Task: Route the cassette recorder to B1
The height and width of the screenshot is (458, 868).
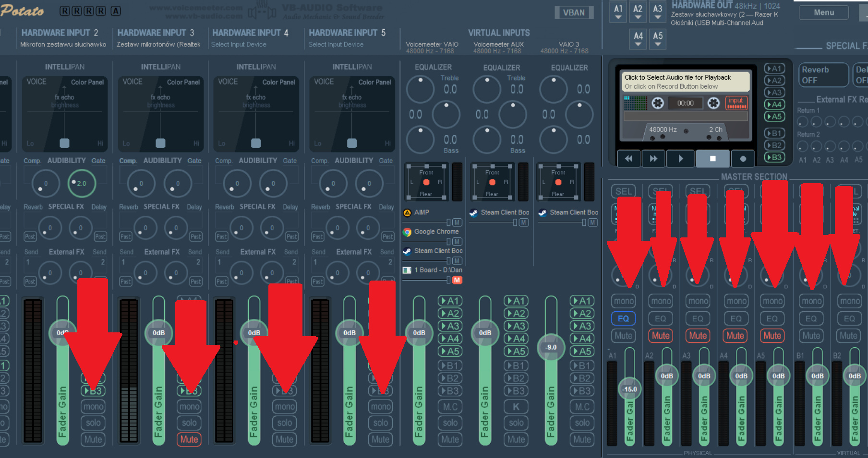Action: click(x=774, y=133)
